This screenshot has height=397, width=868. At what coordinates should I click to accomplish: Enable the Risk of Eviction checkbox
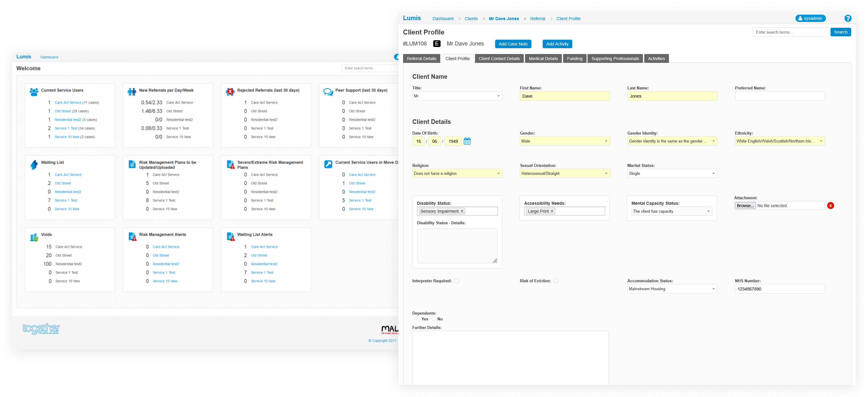pos(555,281)
